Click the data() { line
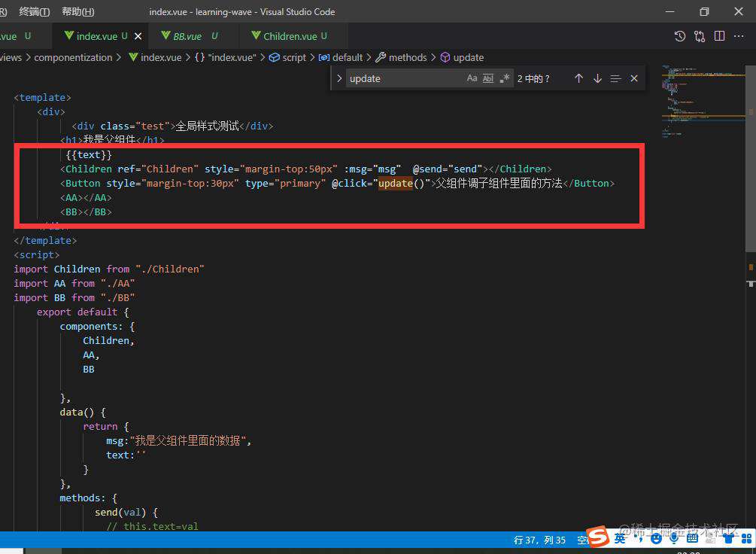Screen dimensions: 756x554 point(83,412)
